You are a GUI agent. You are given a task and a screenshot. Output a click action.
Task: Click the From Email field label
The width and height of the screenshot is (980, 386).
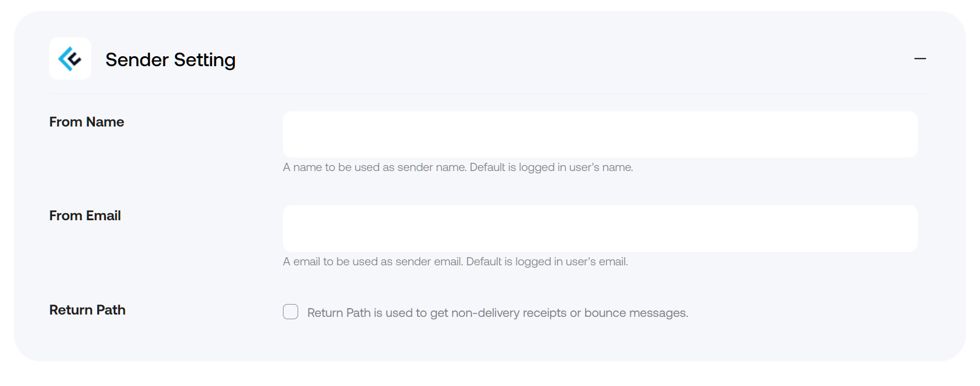(x=85, y=216)
